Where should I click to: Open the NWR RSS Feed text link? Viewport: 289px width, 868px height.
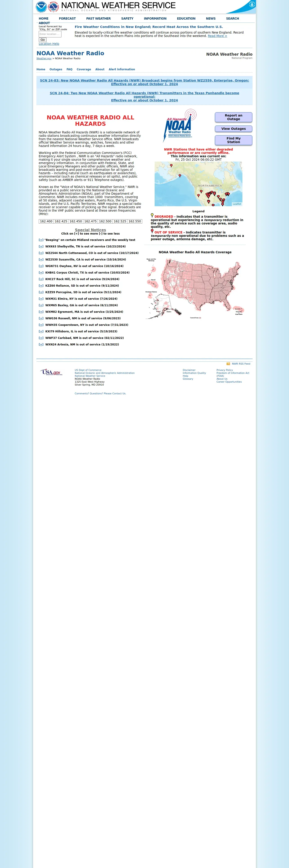pos(241,364)
